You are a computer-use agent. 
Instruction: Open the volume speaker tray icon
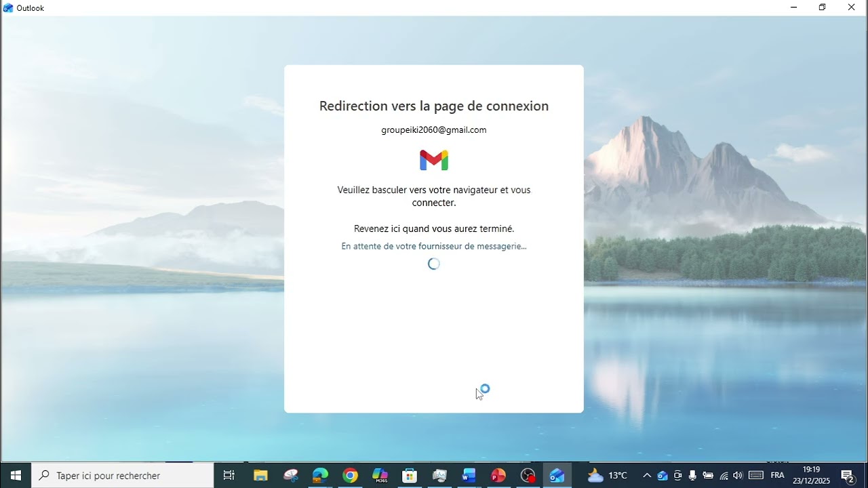click(738, 475)
